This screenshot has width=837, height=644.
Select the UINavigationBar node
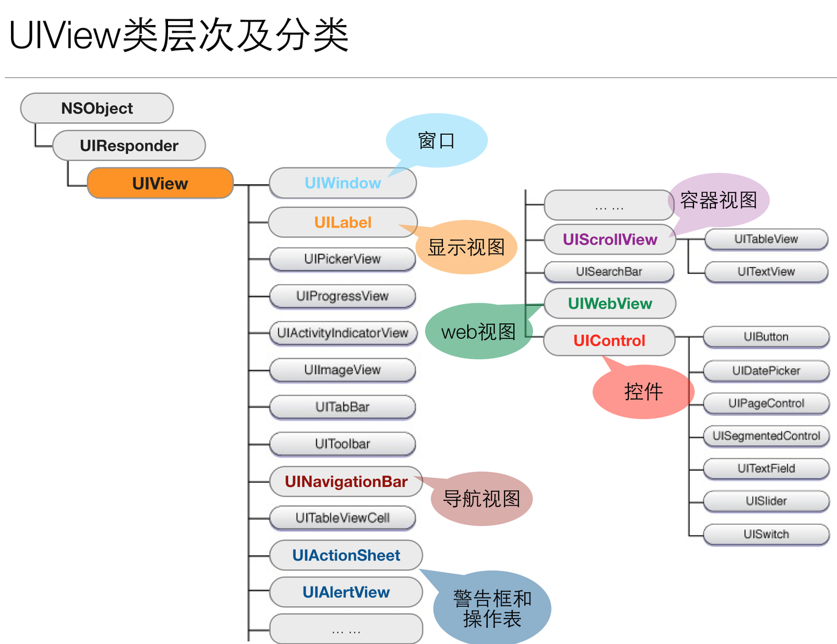pos(345,482)
